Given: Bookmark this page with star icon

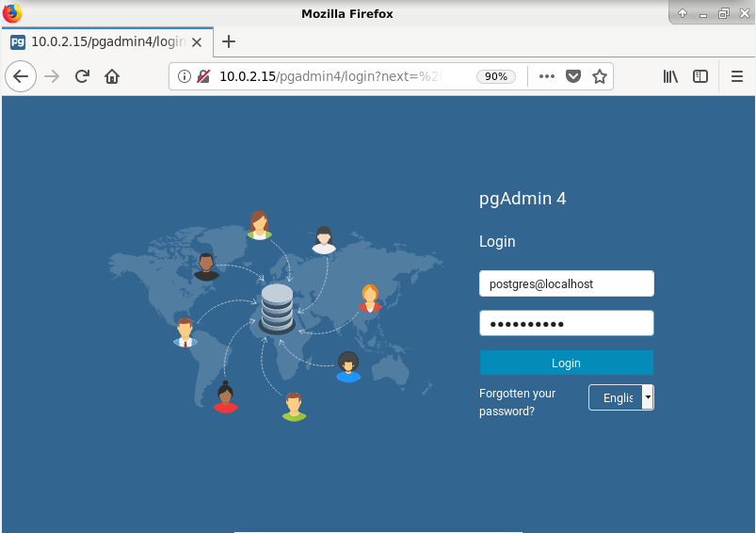Looking at the screenshot, I should click(x=600, y=76).
